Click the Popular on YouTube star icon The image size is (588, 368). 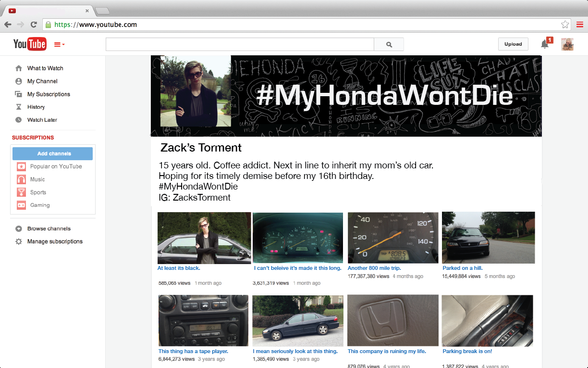point(21,166)
